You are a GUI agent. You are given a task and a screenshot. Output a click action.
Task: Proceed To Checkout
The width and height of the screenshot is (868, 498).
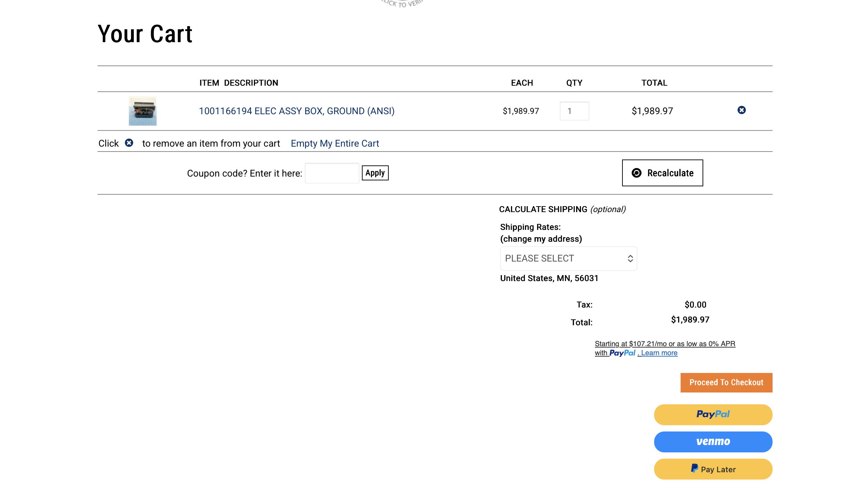coord(727,383)
